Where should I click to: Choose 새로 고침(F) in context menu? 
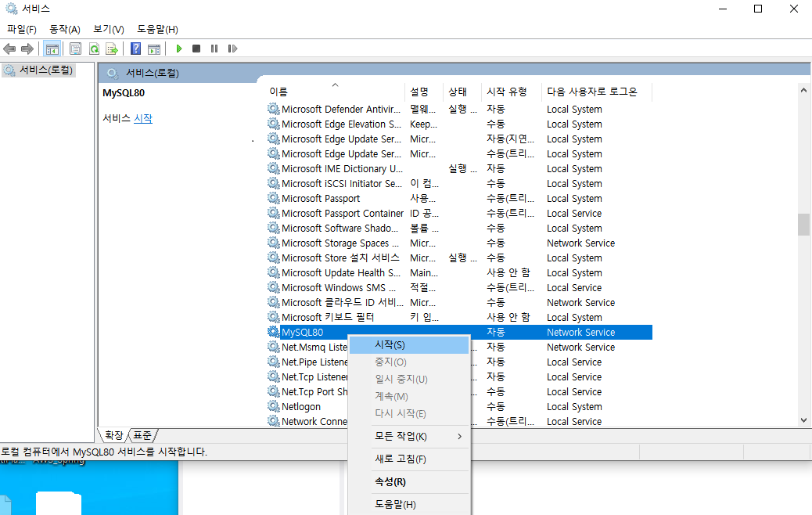(x=409, y=459)
